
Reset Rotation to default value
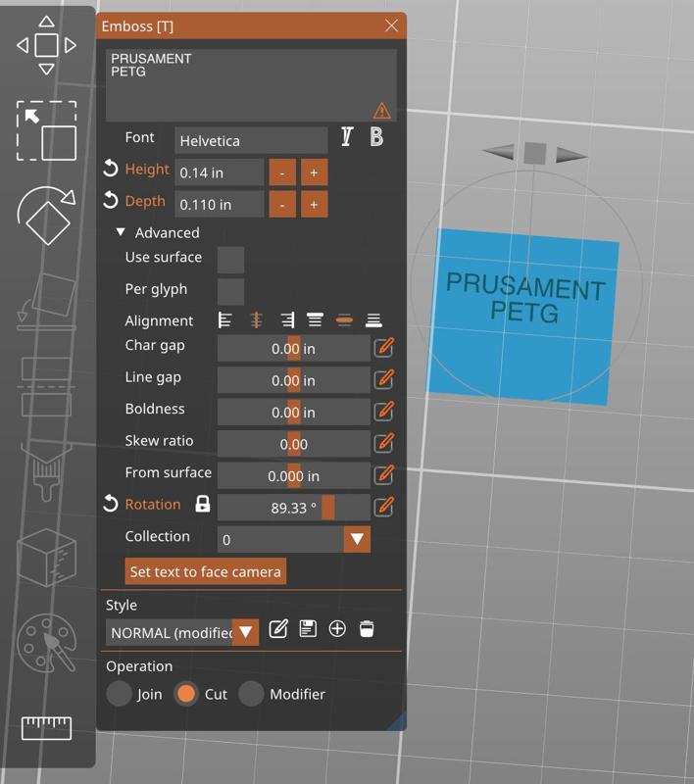pos(111,504)
